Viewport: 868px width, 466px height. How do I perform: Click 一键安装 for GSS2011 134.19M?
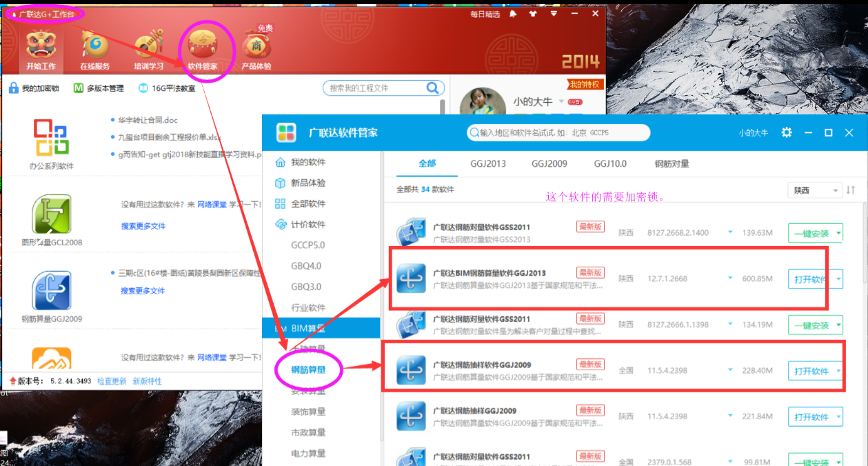[x=811, y=325]
